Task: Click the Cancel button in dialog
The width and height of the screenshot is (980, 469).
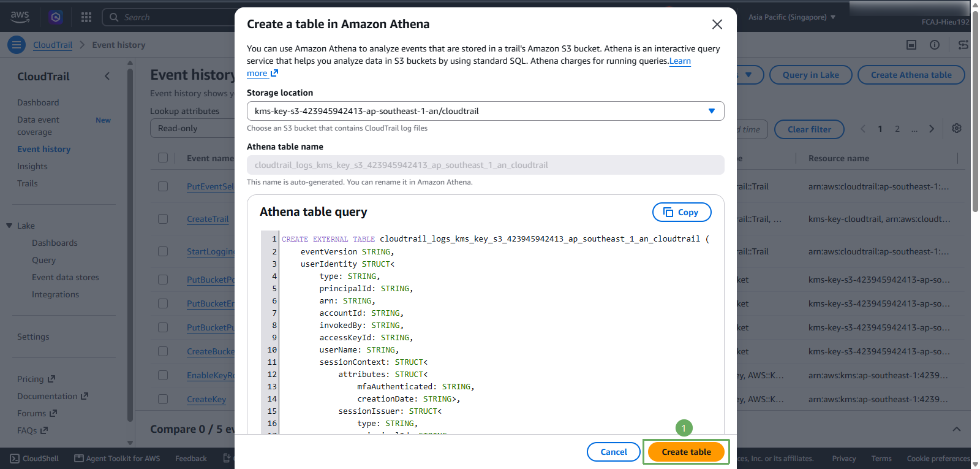Action: [614, 452]
